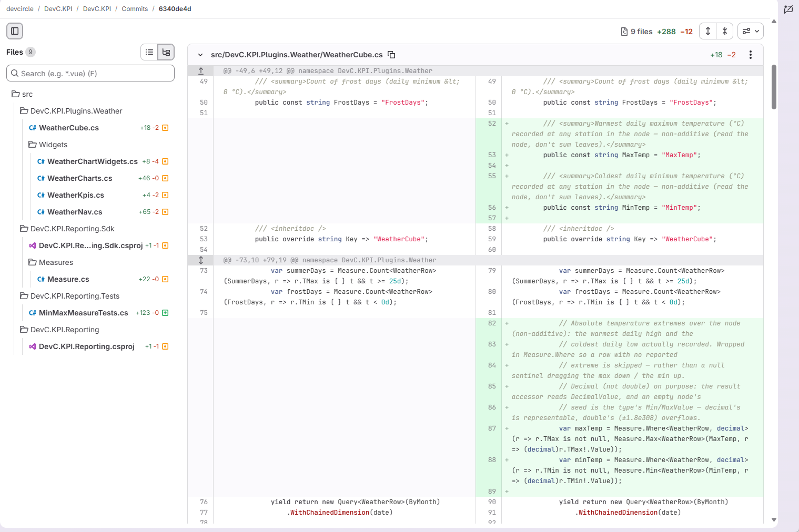Click modified status icon for WeatherNav.cs
Image resolution: width=799 pixels, height=532 pixels.
pos(165,212)
